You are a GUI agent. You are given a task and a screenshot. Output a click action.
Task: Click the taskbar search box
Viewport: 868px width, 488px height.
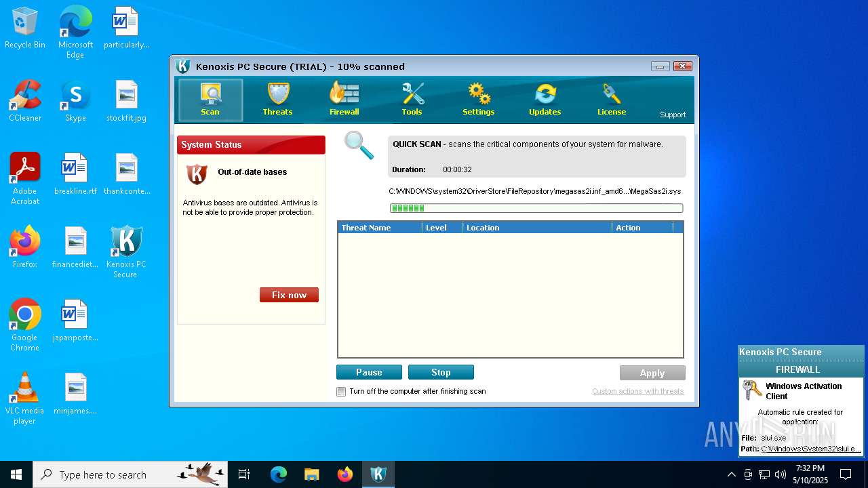pos(130,474)
